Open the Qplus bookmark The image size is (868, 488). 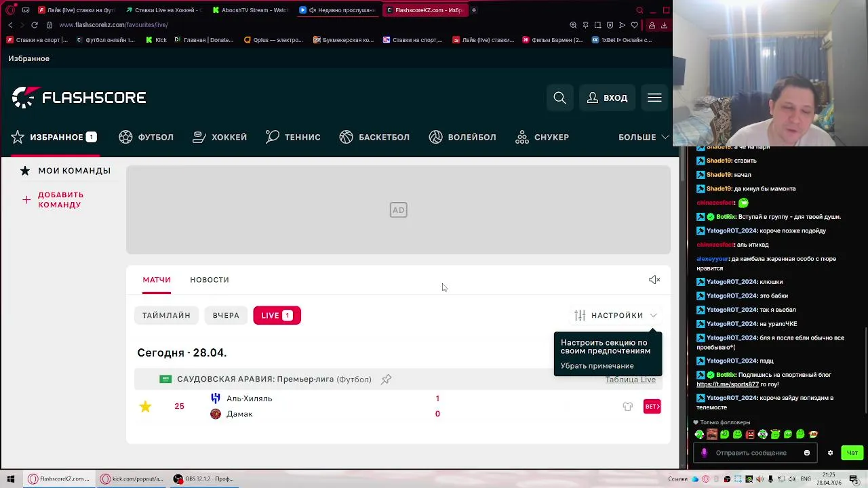273,40
